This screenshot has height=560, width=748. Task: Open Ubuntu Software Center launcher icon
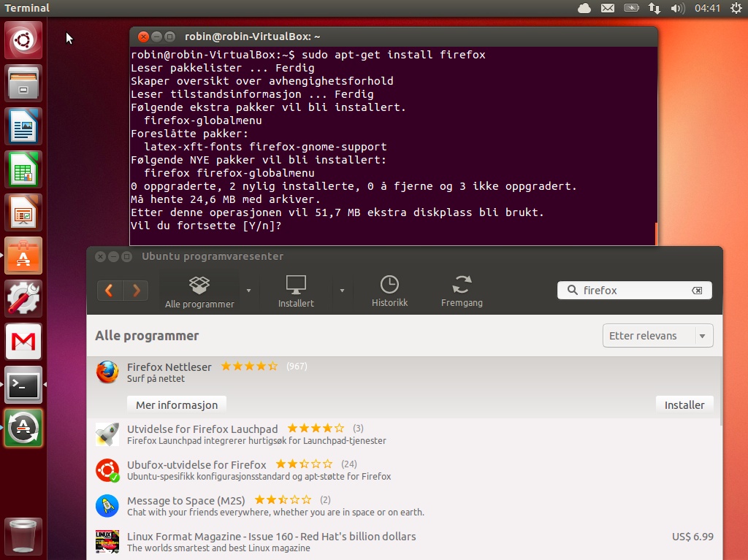click(23, 256)
